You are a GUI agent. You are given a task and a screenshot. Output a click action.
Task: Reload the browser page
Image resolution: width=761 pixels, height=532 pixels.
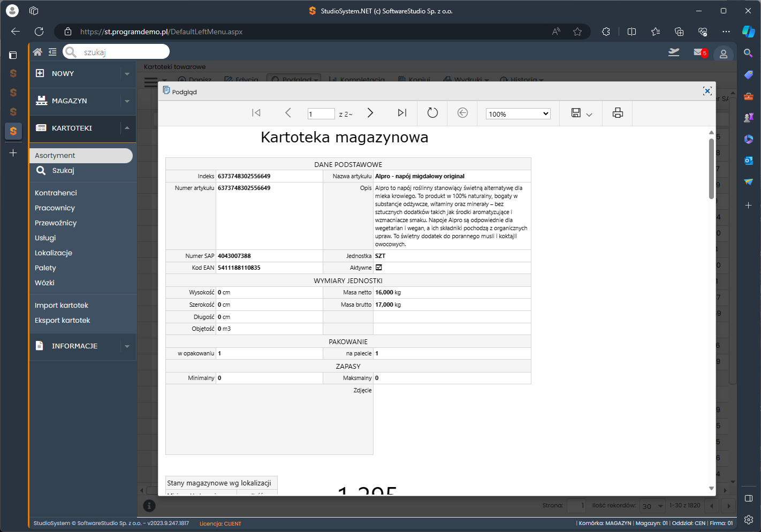point(39,32)
